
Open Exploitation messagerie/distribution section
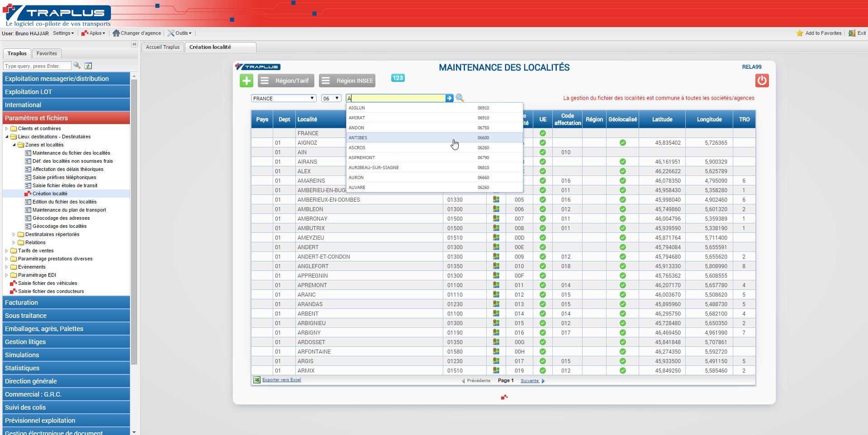[66, 79]
